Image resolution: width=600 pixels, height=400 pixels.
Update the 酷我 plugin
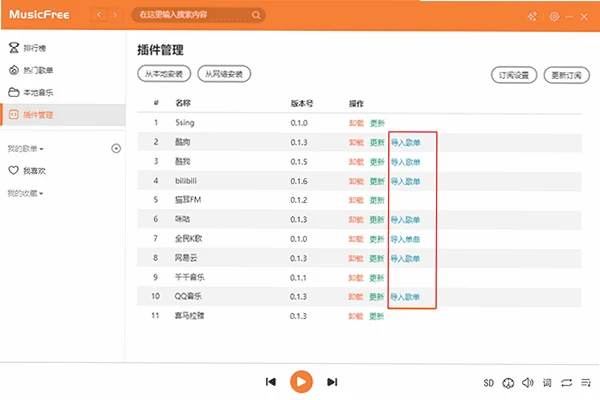pyautogui.click(x=377, y=162)
